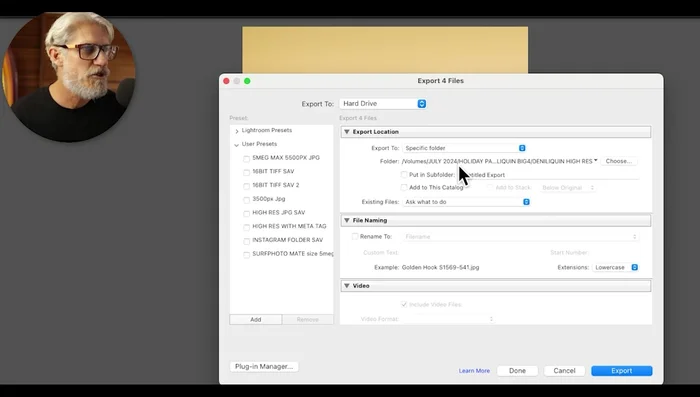Collapse the File Naming section
The height and width of the screenshot is (397, 700).
tap(347, 220)
